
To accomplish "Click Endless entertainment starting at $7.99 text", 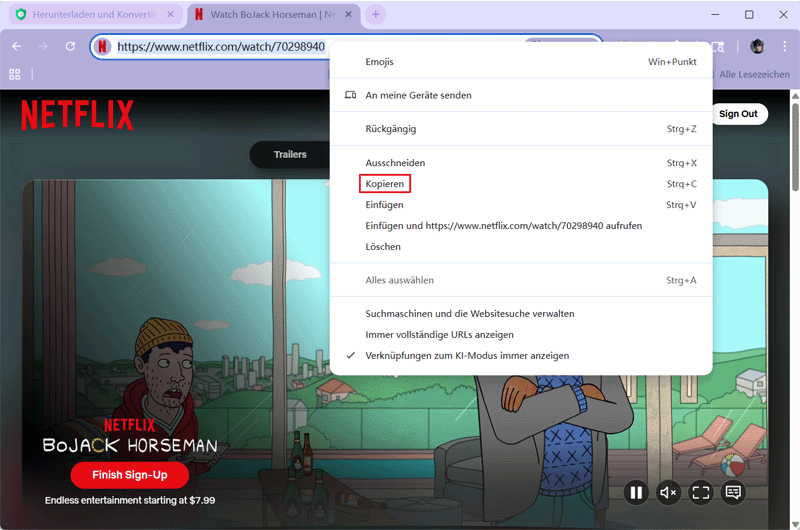I will tap(130, 500).
